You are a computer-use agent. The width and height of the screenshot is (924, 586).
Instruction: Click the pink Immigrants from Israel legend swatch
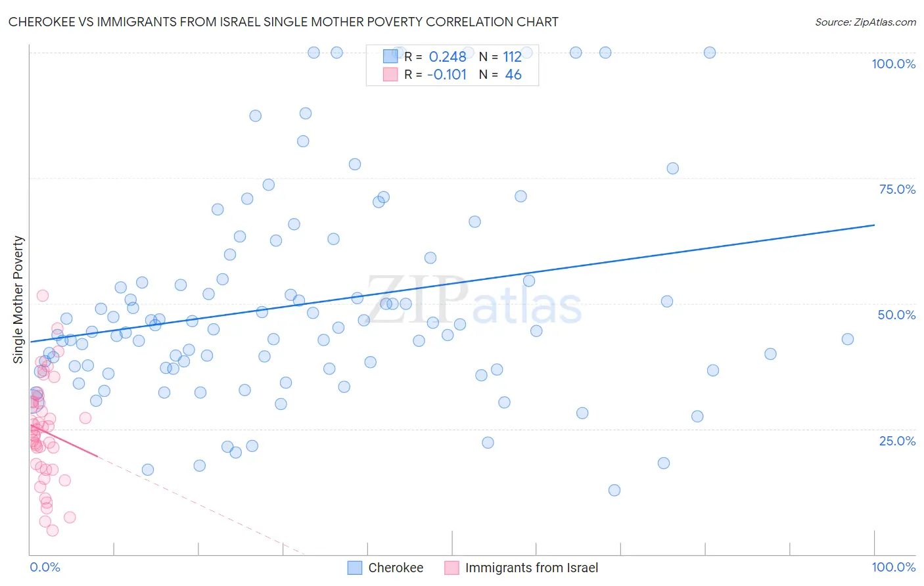point(451,568)
